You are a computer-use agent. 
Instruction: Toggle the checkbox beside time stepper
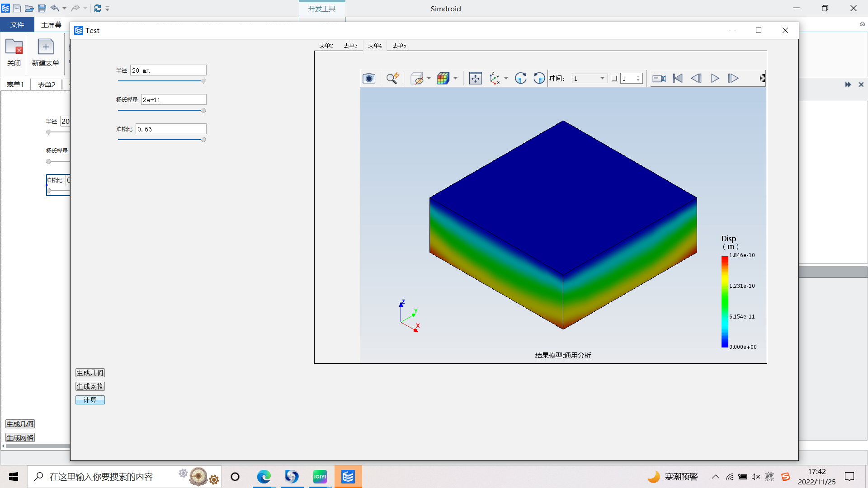coord(614,79)
